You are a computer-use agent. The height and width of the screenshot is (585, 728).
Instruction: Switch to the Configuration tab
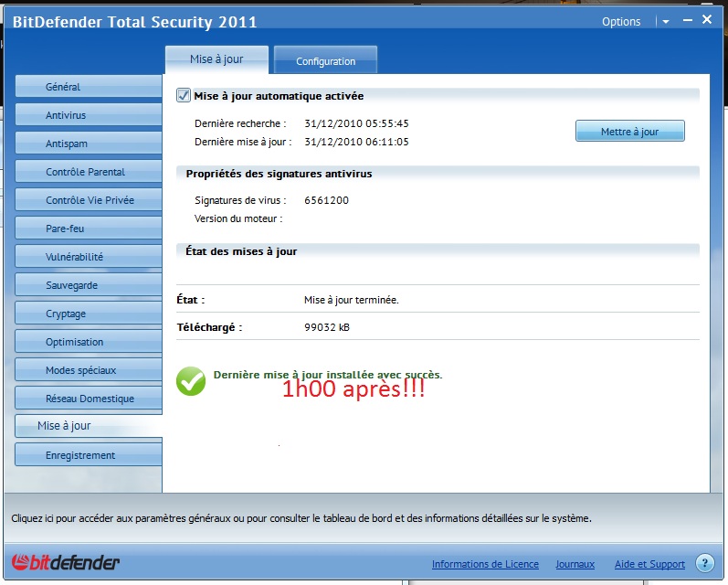(x=325, y=60)
